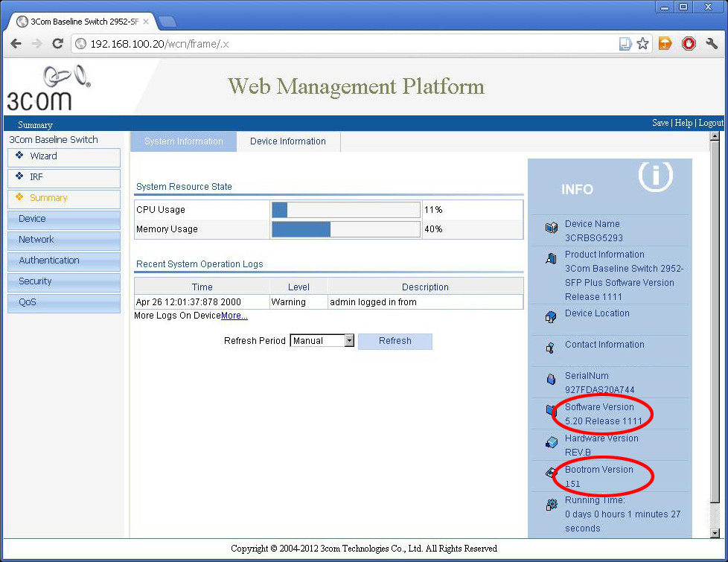Click the Running Time gear icon

[x=552, y=504]
